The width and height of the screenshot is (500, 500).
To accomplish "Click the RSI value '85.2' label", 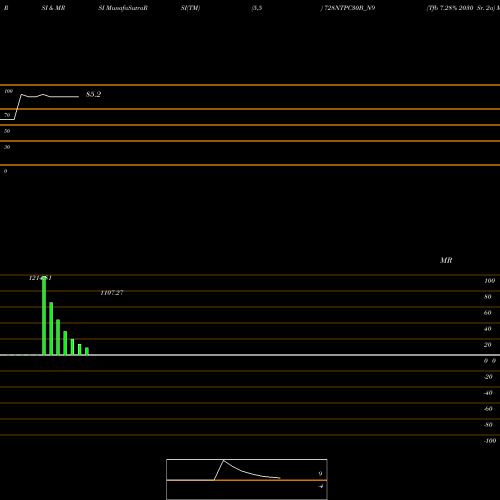I will click(93, 94).
